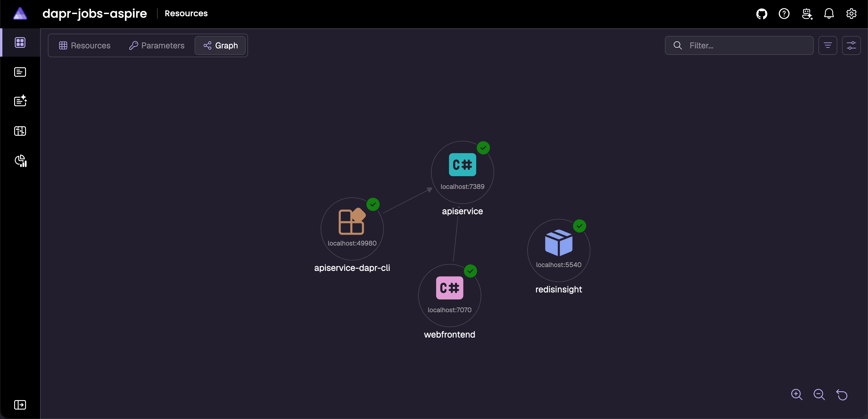Click the apiservice running status checkmark
Viewport: 868px width, 419px height.
[483, 148]
